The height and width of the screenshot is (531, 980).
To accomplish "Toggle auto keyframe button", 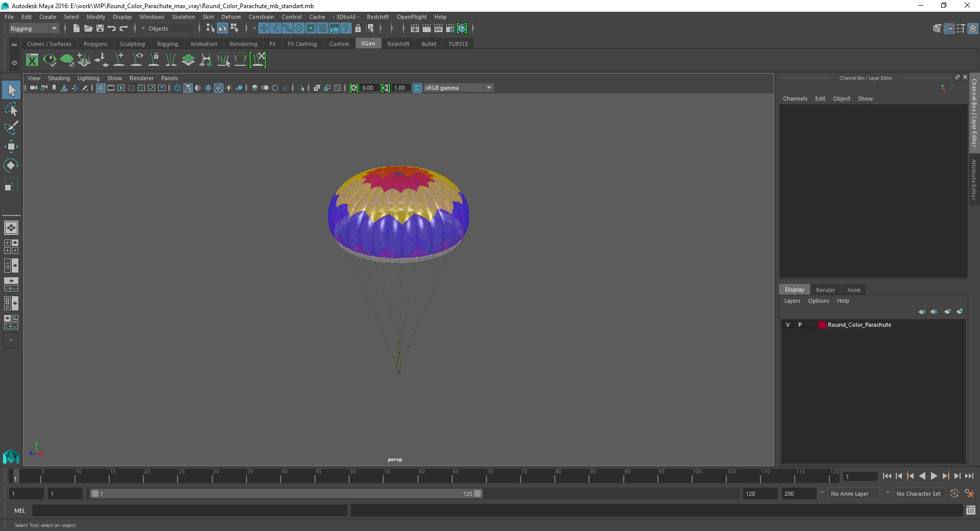I will click(x=954, y=494).
